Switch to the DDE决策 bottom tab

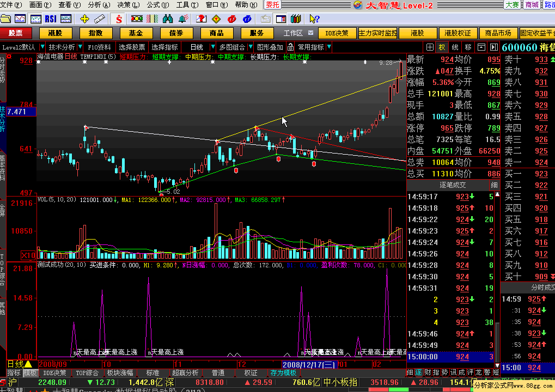[x=54, y=373]
